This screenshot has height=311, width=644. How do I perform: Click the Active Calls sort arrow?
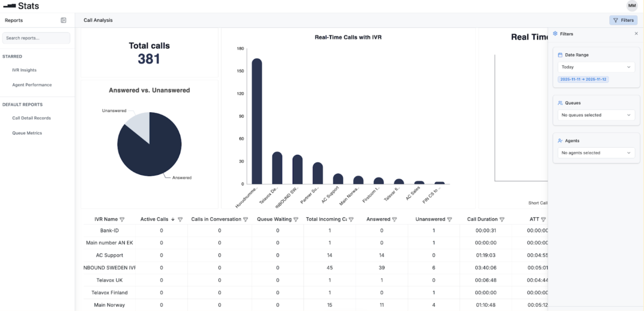(x=173, y=220)
